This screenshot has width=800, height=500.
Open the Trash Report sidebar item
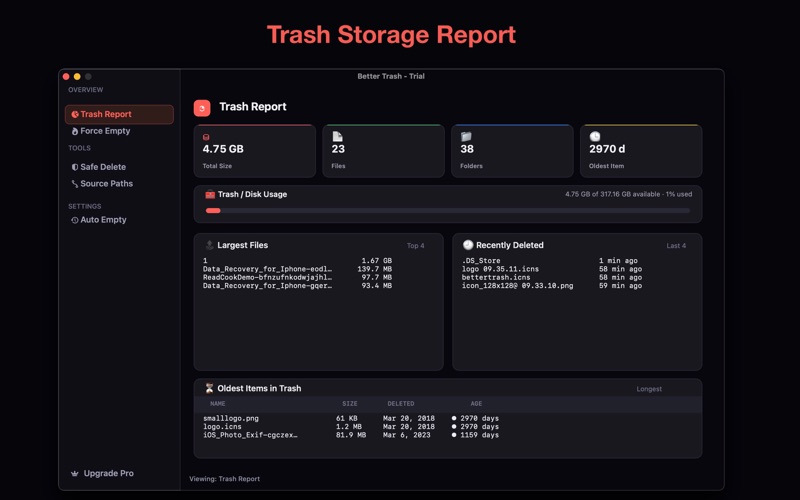[119, 114]
